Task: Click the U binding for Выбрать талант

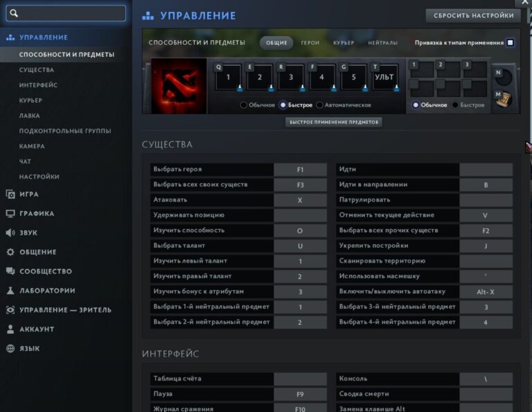Action: tap(300, 246)
